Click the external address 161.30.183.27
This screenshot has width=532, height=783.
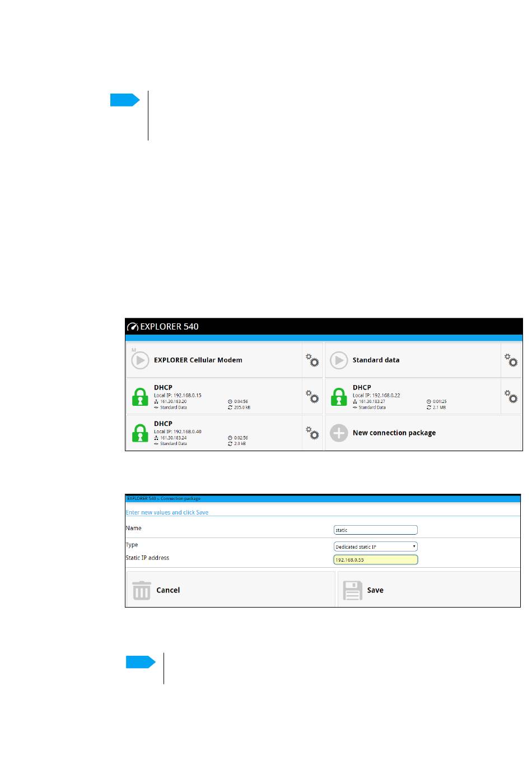pos(372,401)
